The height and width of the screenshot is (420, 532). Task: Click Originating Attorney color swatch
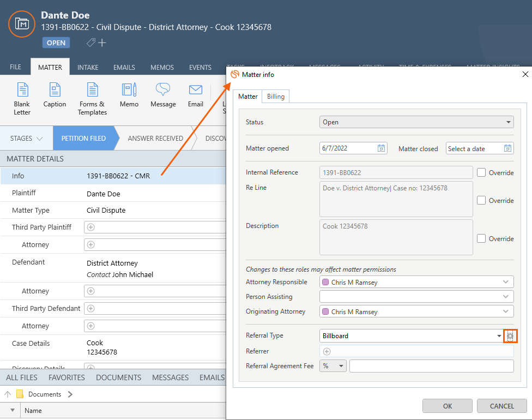pos(325,311)
